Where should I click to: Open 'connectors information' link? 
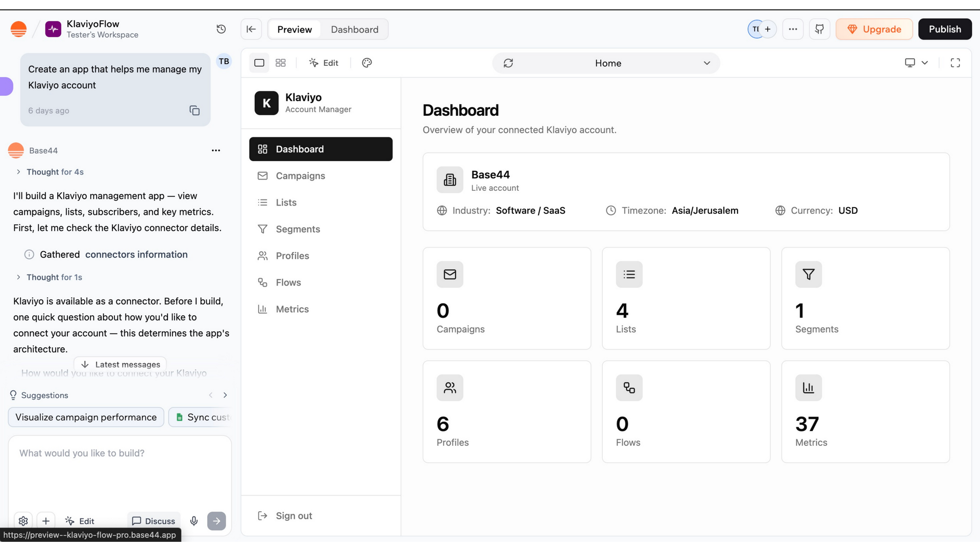[x=136, y=255]
